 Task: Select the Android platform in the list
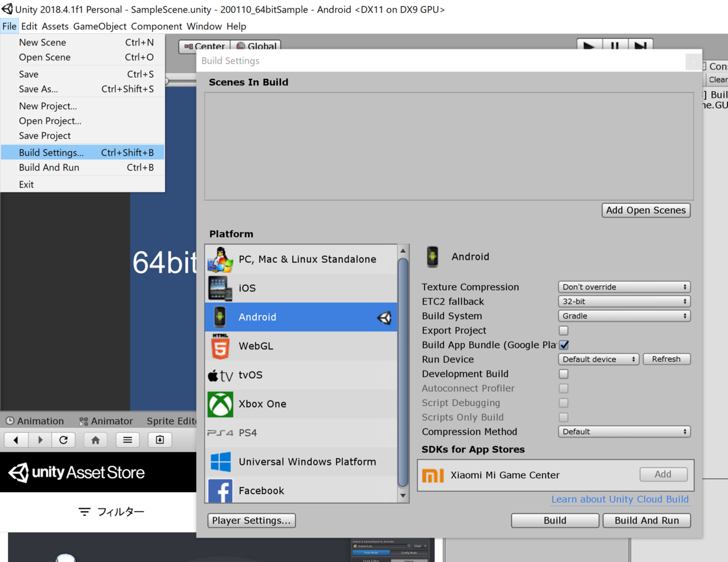(x=301, y=317)
